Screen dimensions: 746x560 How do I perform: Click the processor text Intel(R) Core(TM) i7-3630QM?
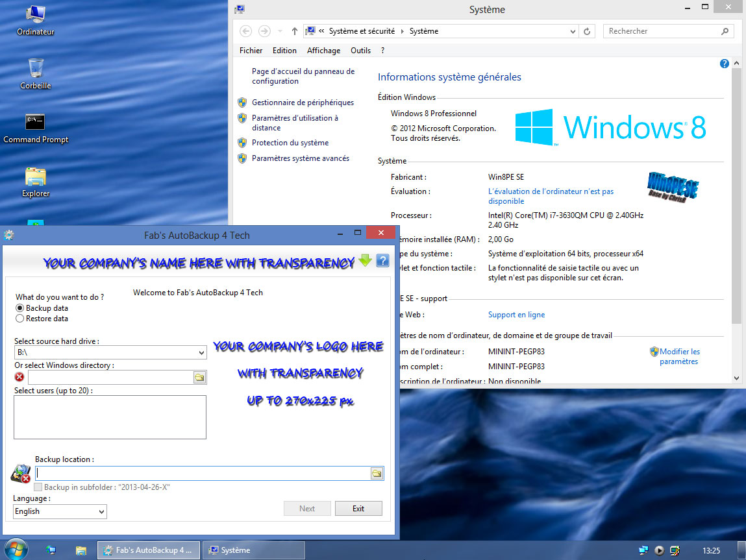566,220
